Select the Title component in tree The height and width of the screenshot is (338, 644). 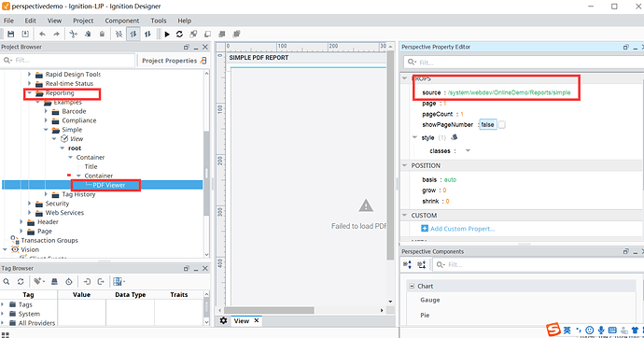[91, 167]
